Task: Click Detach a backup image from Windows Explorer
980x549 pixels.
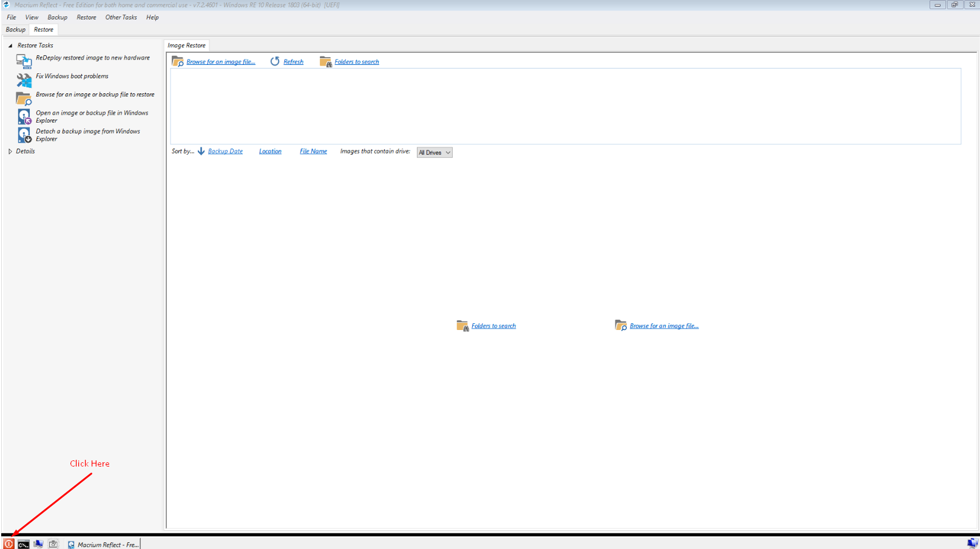Action: point(87,135)
